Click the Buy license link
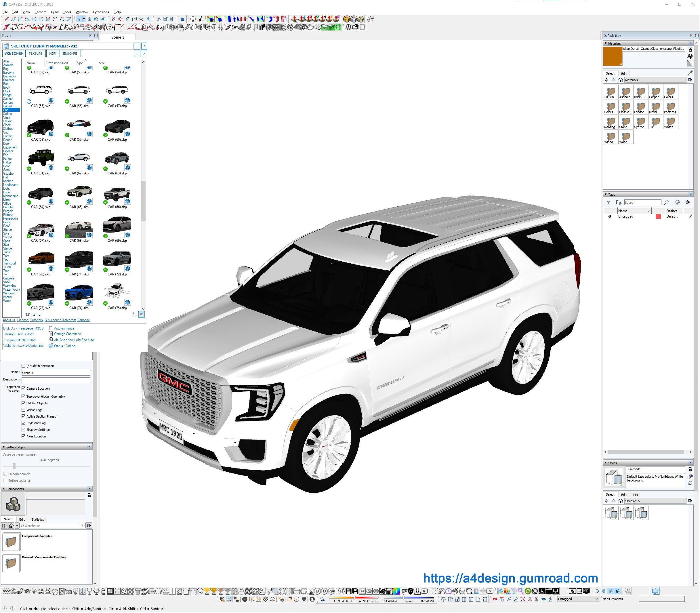The width and height of the screenshot is (700, 613). click(53, 320)
